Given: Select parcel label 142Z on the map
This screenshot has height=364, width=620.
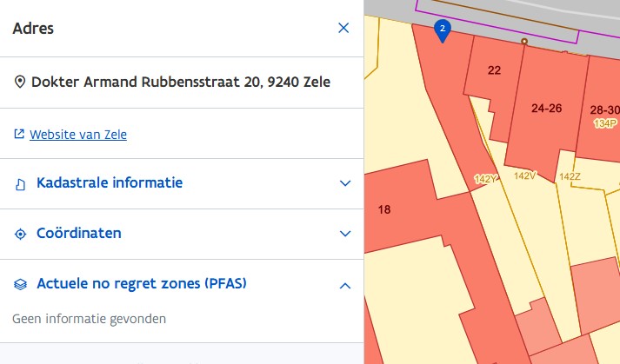Looking at the screenshot, I should pos(570,176).
